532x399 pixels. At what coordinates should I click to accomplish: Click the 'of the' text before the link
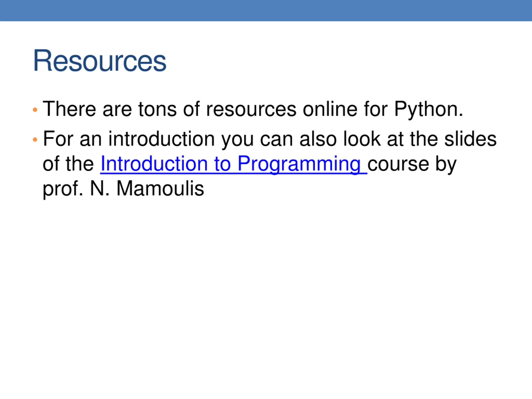(68, 164)
